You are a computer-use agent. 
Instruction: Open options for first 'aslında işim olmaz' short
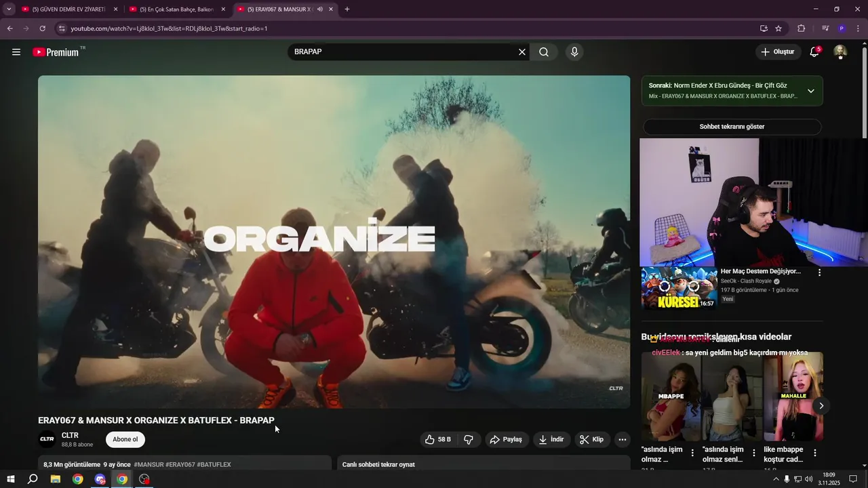[692, 453]
